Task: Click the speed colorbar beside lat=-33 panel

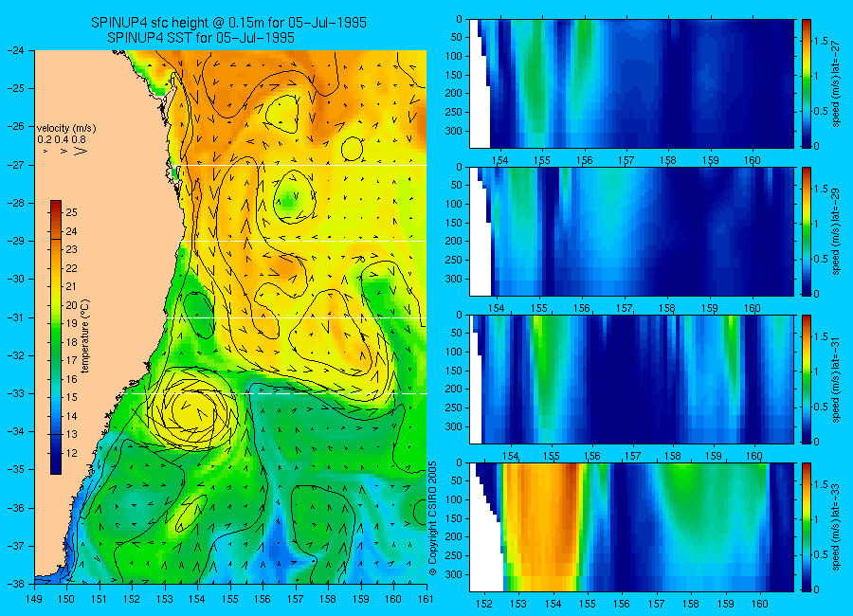Action: pyautogui.click(x=807, y=527)
